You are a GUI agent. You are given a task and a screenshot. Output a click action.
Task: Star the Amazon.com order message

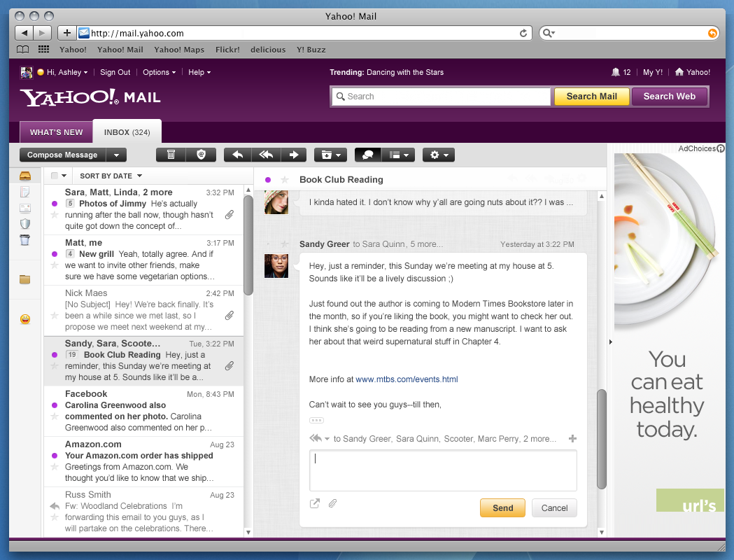click(55, 467)
